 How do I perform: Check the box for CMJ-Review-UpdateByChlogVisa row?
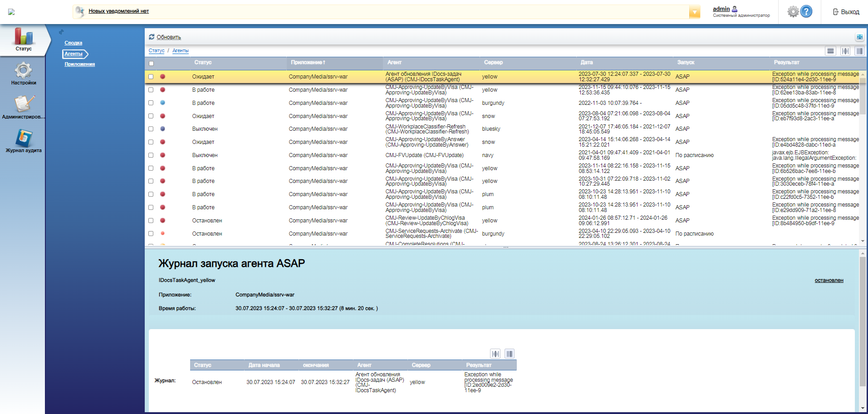(x=151, y=221)
